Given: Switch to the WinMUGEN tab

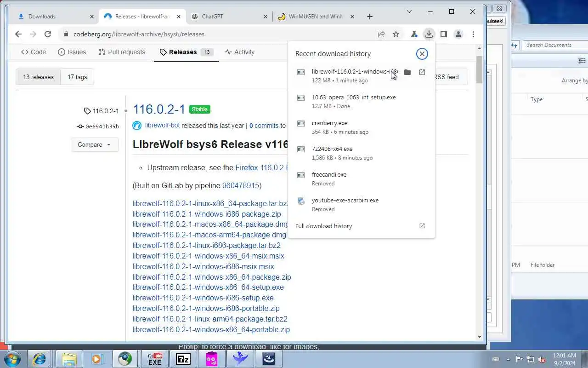Looking at the screenshot, I should (x=316, y=17).
